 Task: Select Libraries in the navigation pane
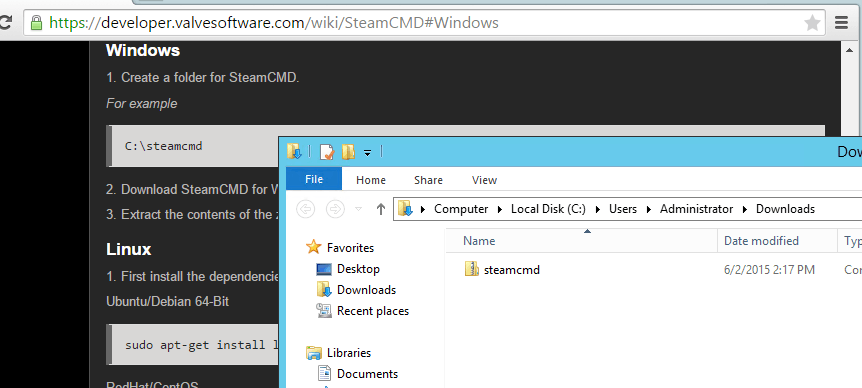(349, 353)
